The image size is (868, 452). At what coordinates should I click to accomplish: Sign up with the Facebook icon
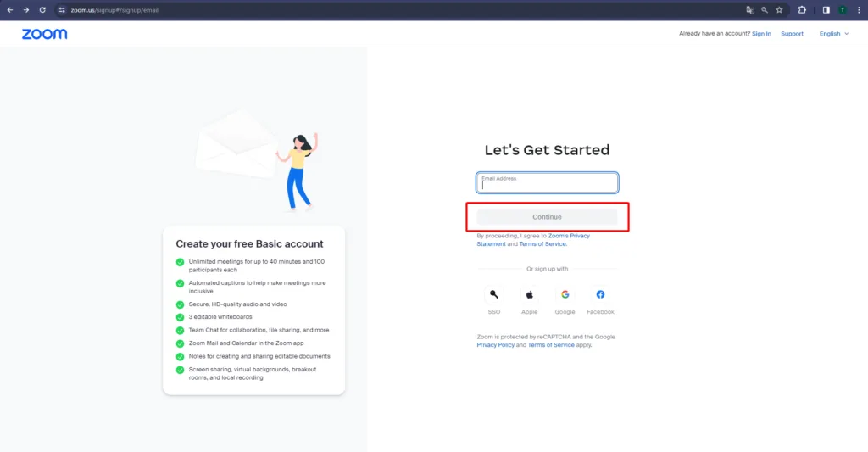click(600, 294)
